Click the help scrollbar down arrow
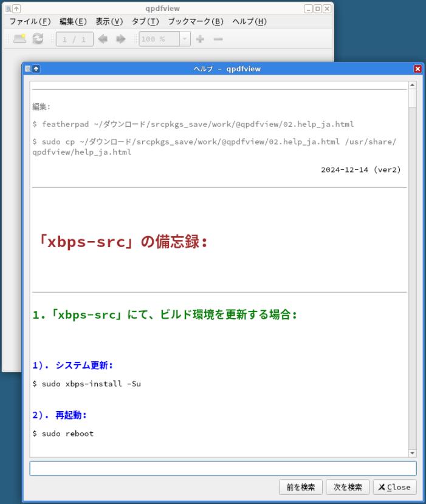Screen dimensions: 426x504 tap(412, 453)
